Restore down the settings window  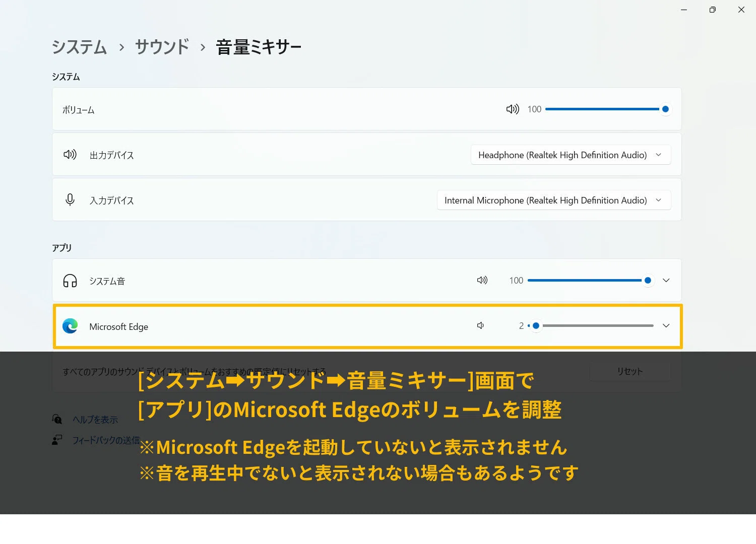click(712, 10)
